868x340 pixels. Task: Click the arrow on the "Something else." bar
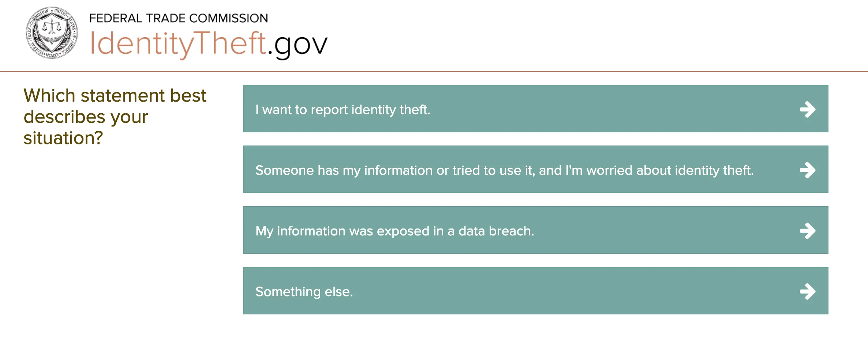(x=808, y=291)
